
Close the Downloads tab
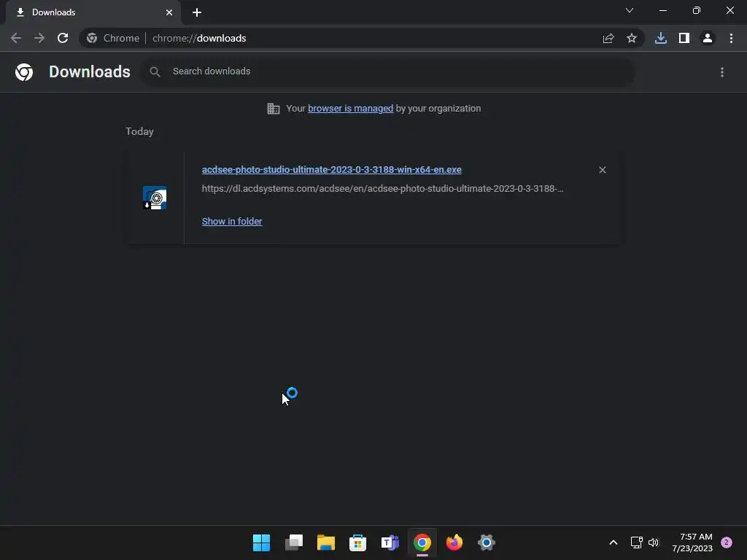tap(169, 12)
